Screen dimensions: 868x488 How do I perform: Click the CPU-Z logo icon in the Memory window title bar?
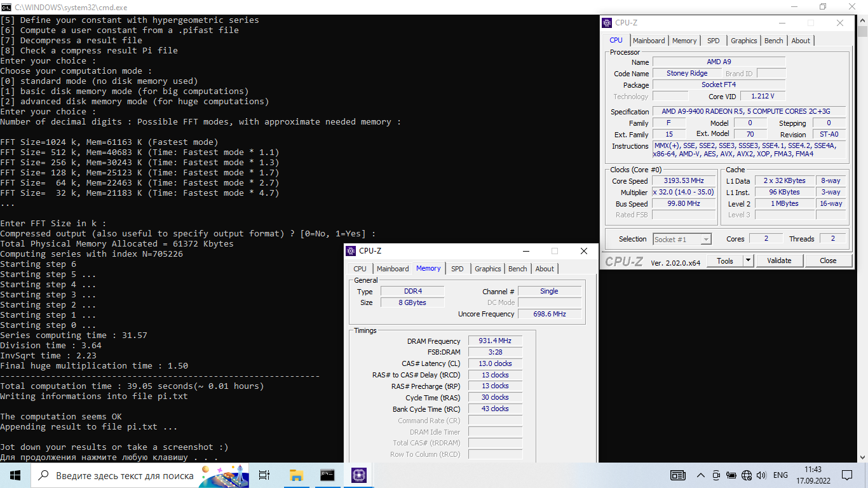351,251
